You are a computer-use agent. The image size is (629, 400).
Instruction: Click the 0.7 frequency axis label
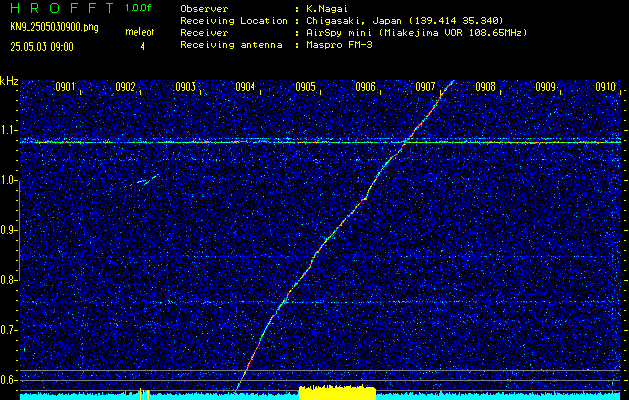pyautogui.click(x=8, y=330)
